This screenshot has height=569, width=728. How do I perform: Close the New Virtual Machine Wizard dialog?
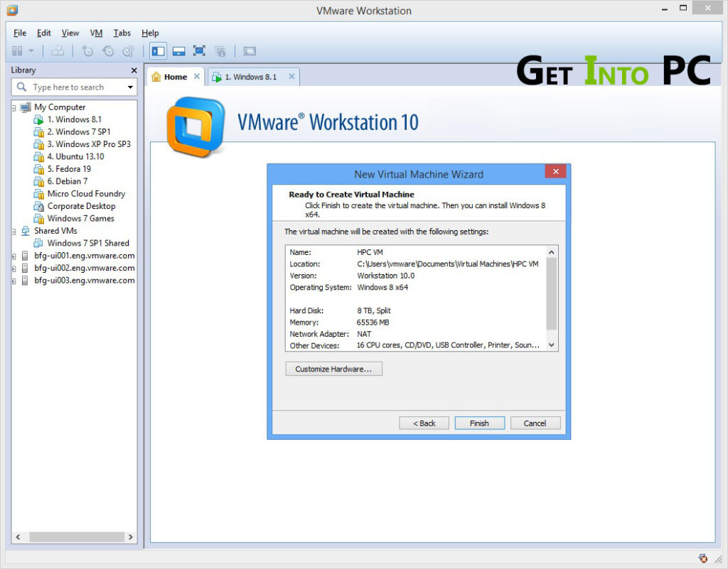pos(555,172)
